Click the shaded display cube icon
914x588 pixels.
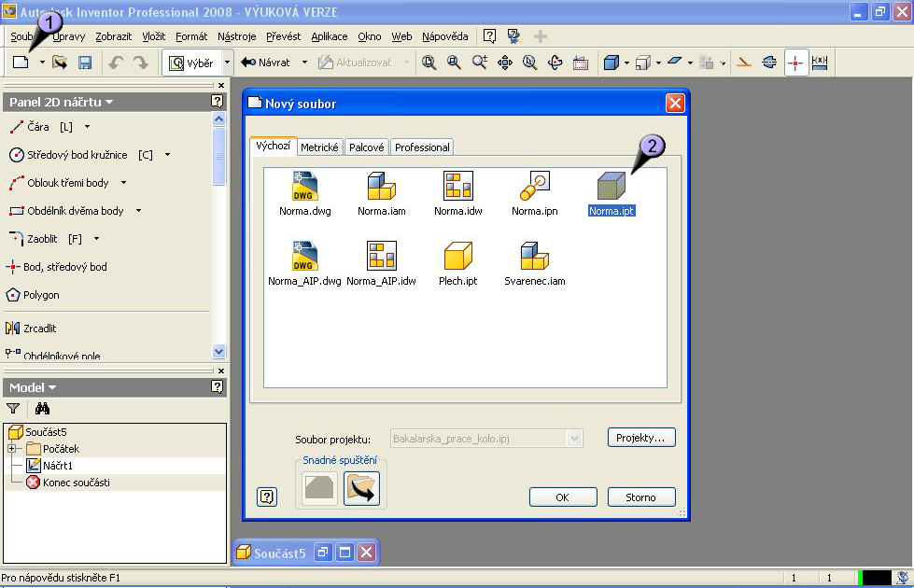(x=611, y=63)
